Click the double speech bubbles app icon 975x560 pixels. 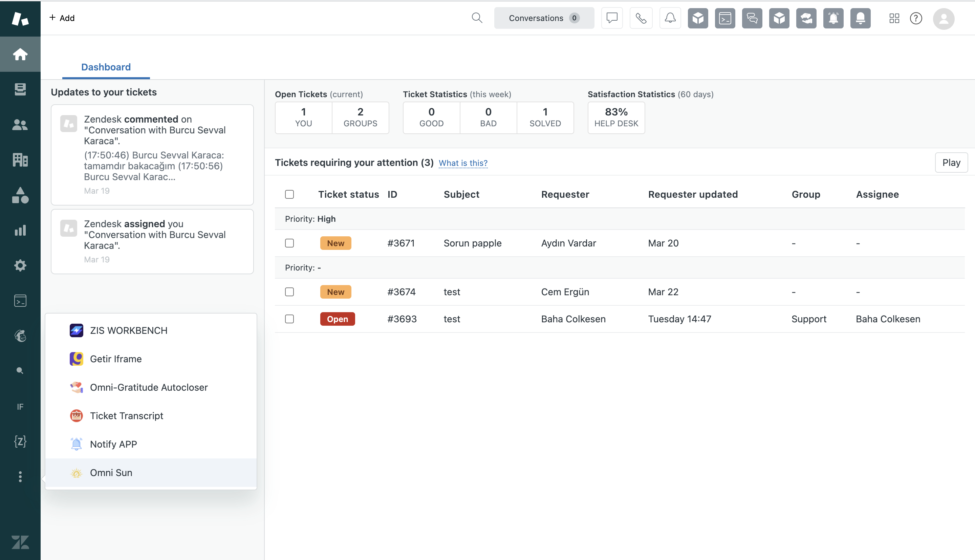pyautogui.click(x=752, y=18)
